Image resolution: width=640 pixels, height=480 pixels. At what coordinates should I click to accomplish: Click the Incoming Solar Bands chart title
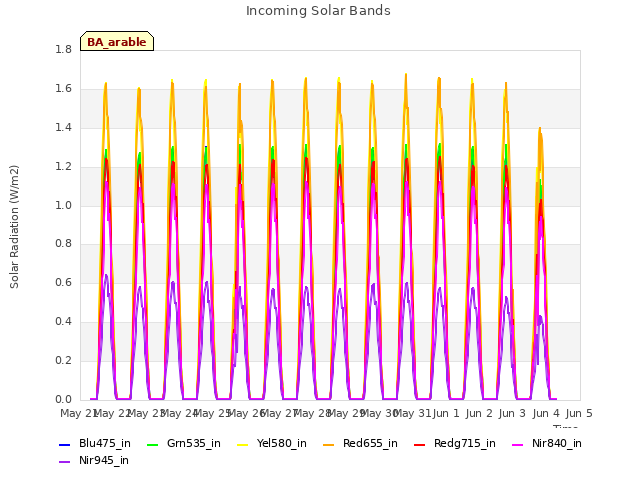pos(318,11)
